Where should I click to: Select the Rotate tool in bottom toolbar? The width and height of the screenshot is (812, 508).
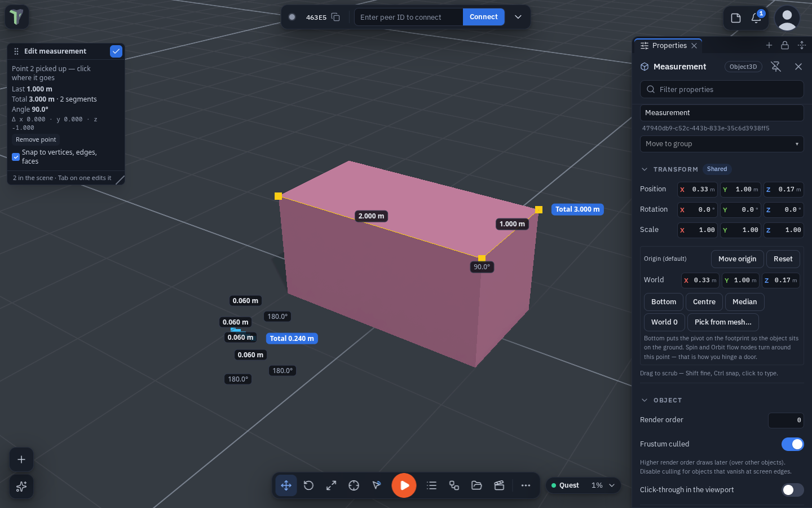(308, 485)
